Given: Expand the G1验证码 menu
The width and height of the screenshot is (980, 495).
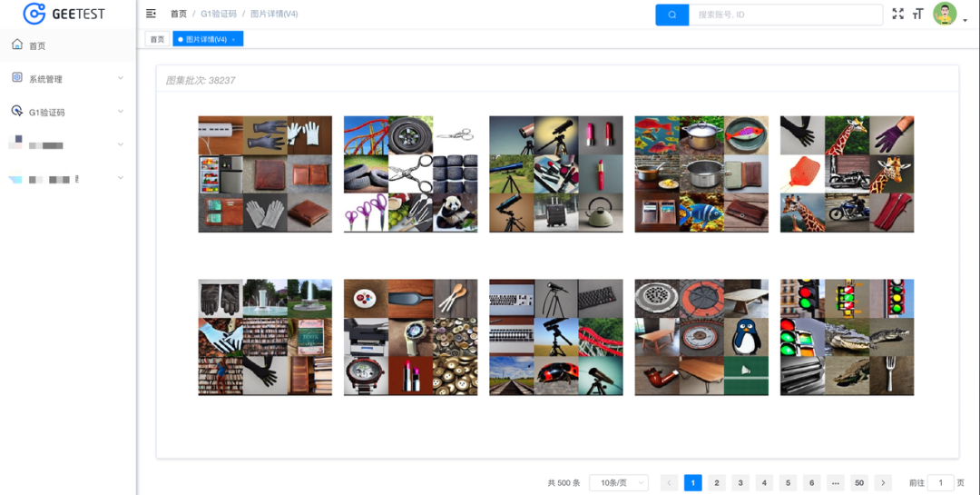Looking at the screenshot, I should coord(121,112).
